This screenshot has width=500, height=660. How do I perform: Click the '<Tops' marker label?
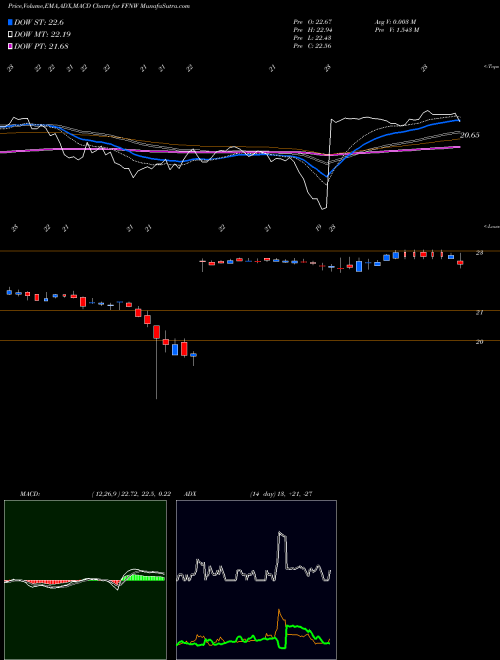click(491, 67)
